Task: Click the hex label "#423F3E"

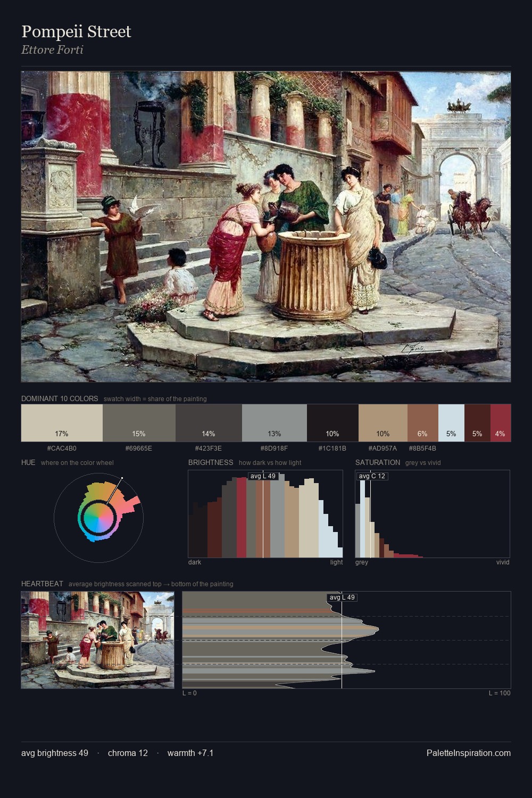Action: click(209, 448)
